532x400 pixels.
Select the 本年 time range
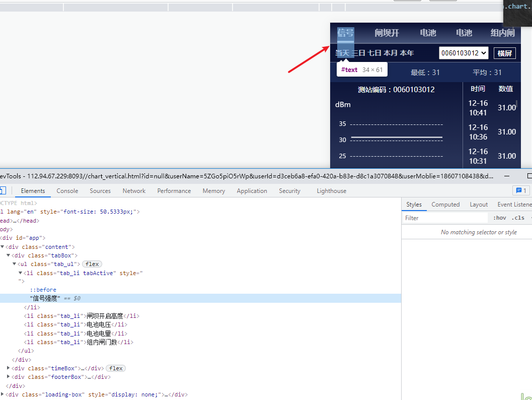[407, 53]
